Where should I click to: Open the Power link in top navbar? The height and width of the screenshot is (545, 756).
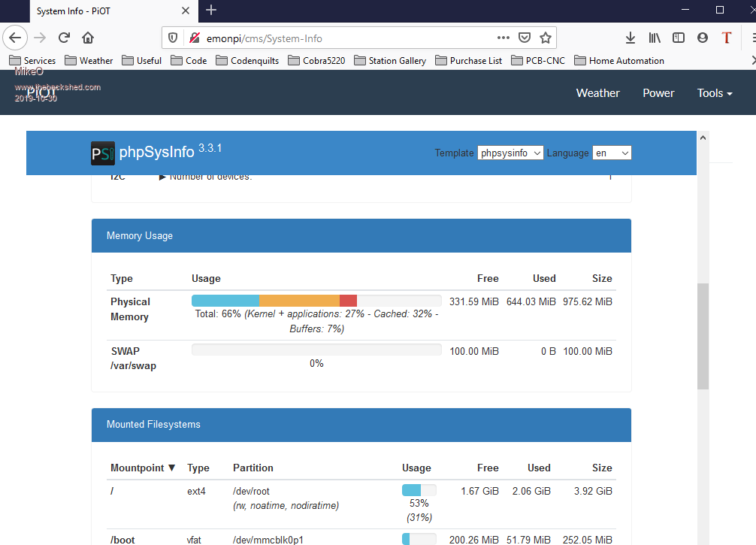[658, 93]
